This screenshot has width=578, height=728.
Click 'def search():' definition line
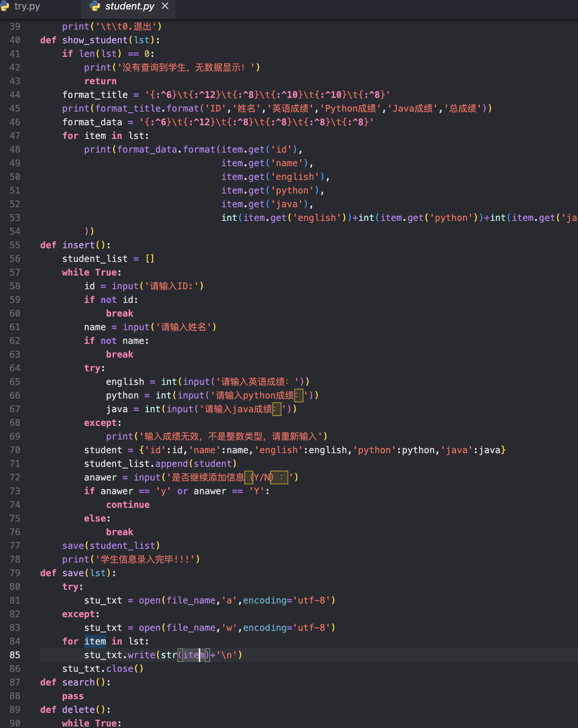click(x=75, y=682)
